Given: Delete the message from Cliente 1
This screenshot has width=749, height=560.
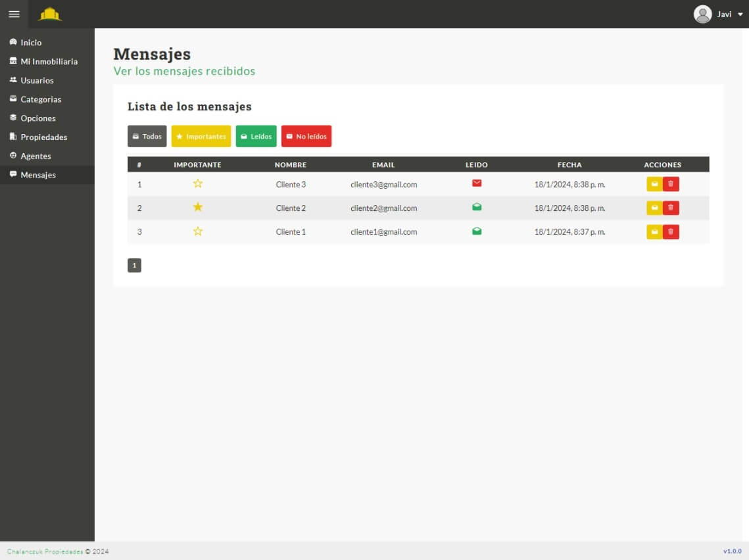Looking at the screenshot, I should click(x=671, y=232).
